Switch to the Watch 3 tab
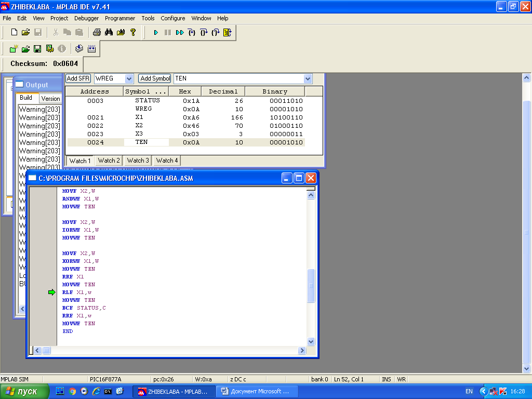Screen dimensions: 532x399 [x=138, y=161]
